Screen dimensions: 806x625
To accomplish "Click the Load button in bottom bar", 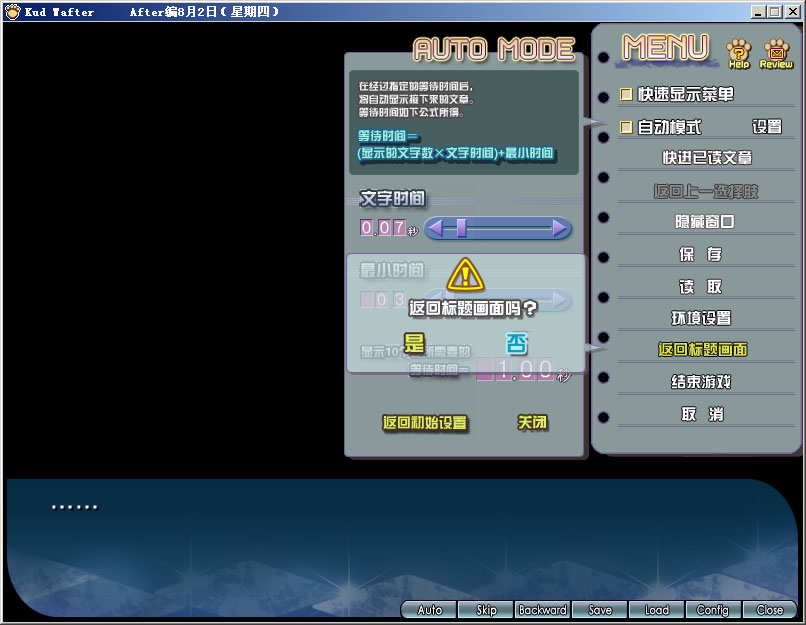I will click(657, 610).
